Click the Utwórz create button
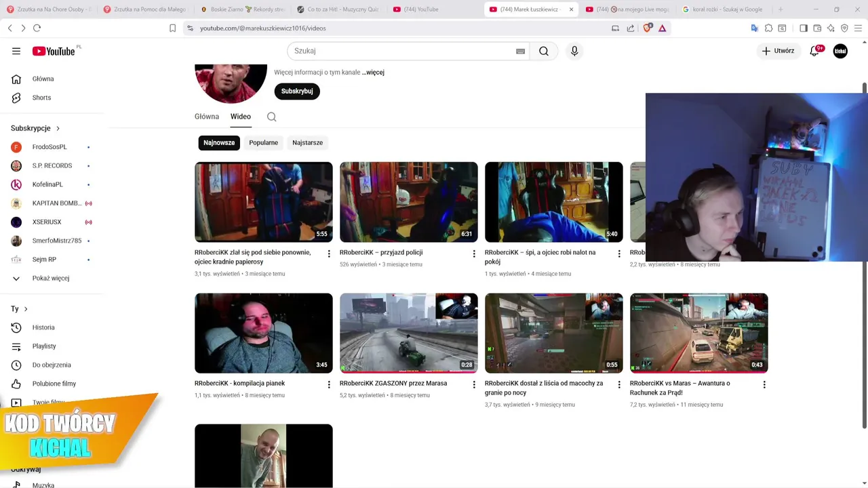 pos(778,51)
